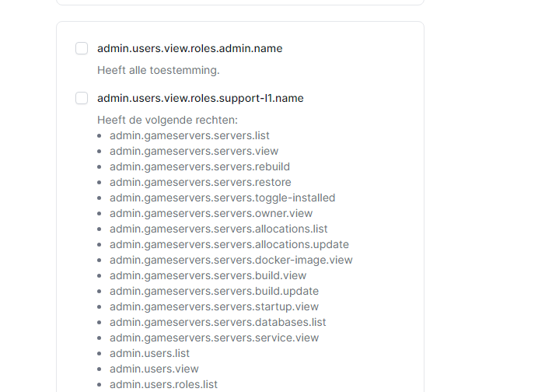Screen dimensions: 545x392
Task: Click the admin.gameservers.servers.owner.view permission entry
Action: pyautogui.click(x=211, y=213)
